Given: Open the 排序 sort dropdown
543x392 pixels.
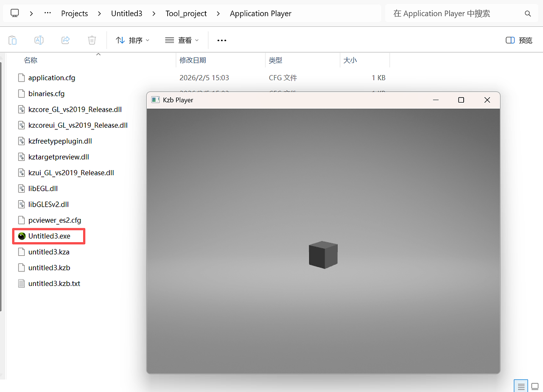Looking at the screenshot, I should coord(133,40).
